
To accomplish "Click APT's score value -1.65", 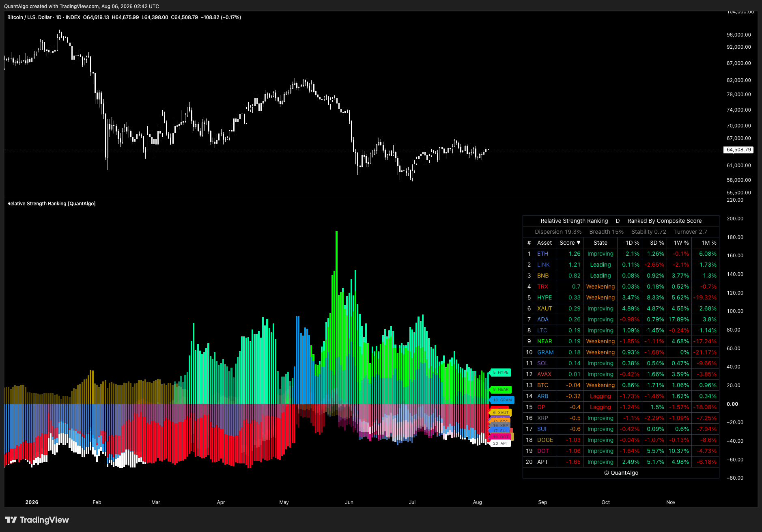I will pyautogui.click(x=573, y=462).
